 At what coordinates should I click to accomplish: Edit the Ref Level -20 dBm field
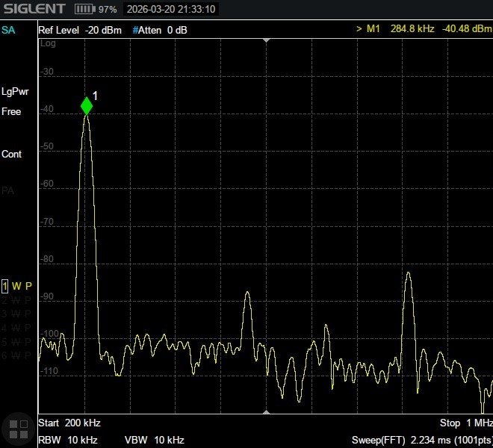(80, 30)
